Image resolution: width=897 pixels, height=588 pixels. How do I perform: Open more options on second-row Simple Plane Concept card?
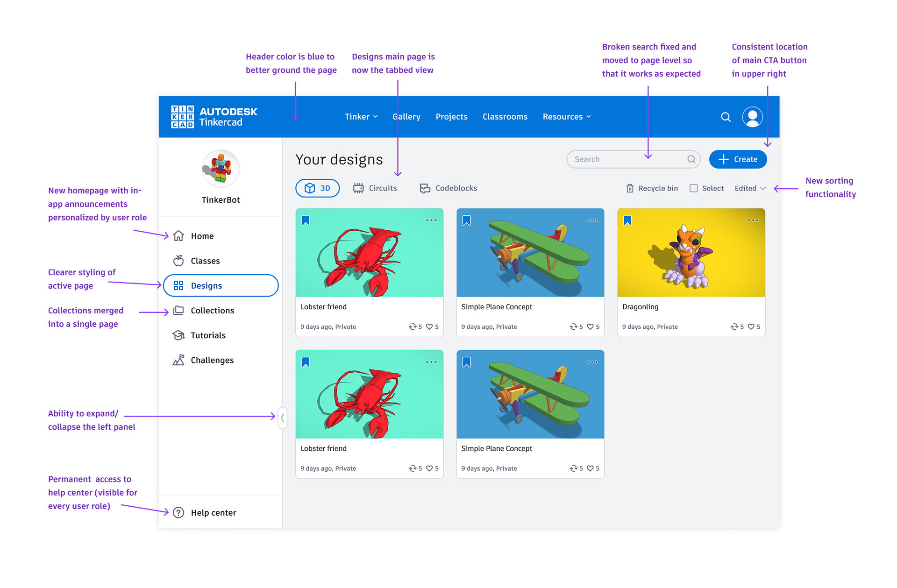coord(592,362)
